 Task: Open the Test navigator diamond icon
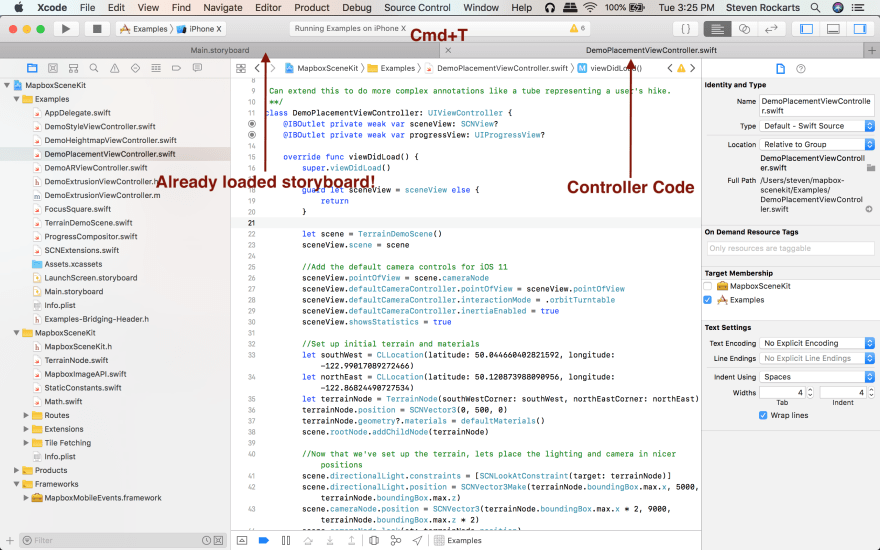(x=135, y=68)
